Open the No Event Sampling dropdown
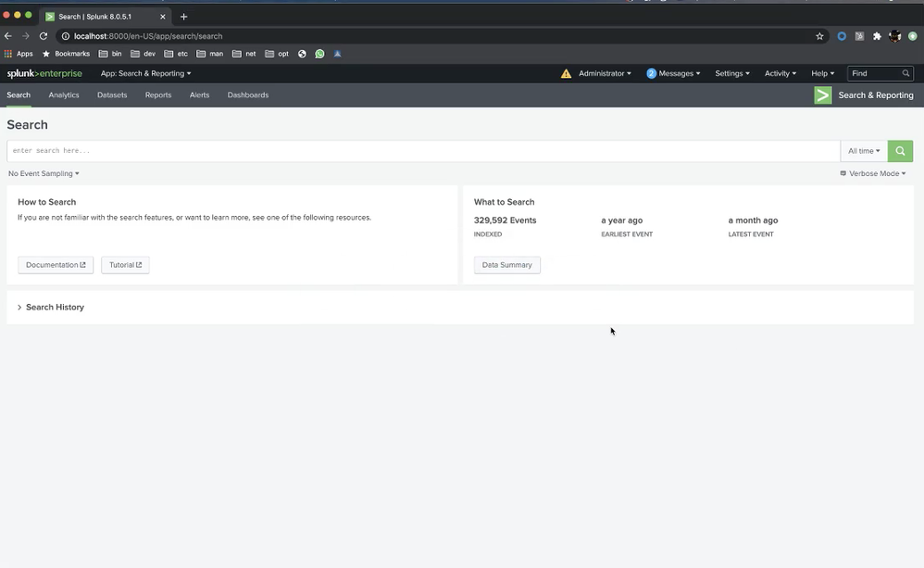924x568 pixels. click(44, 173)
